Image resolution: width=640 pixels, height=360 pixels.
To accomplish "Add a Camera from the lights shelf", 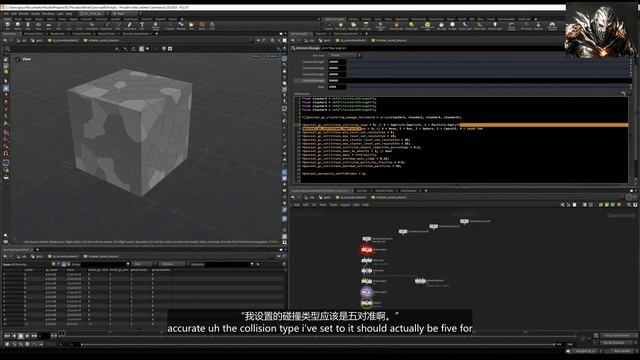I will [x=329, y=26].
